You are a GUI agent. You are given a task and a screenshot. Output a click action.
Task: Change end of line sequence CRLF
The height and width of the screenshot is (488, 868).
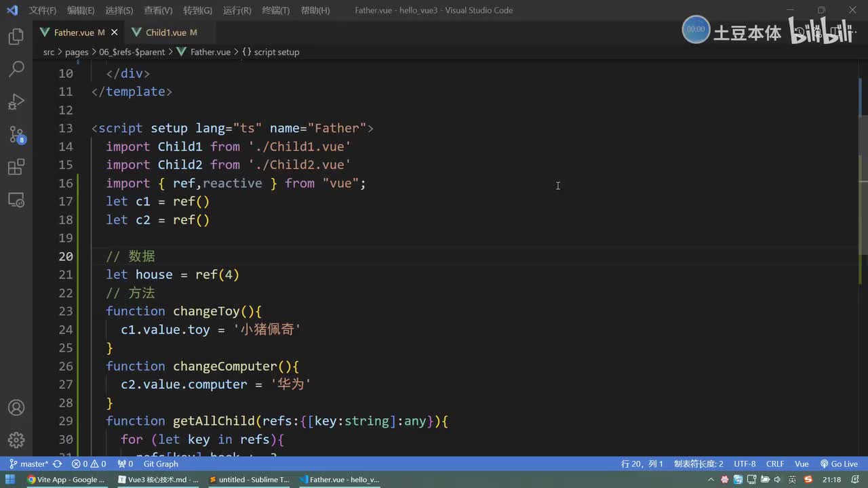(775, 464)
